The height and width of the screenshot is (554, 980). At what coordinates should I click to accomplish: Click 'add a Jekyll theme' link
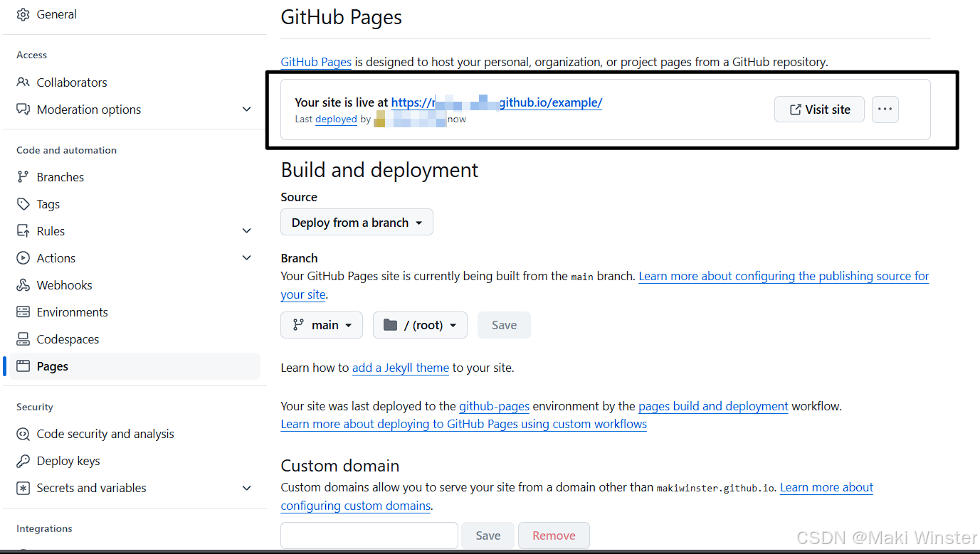click(x=401, y=368)
